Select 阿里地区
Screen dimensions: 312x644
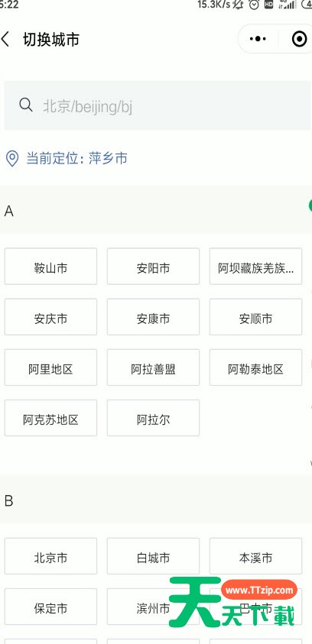pyautogui.click(x=50, y=367)
